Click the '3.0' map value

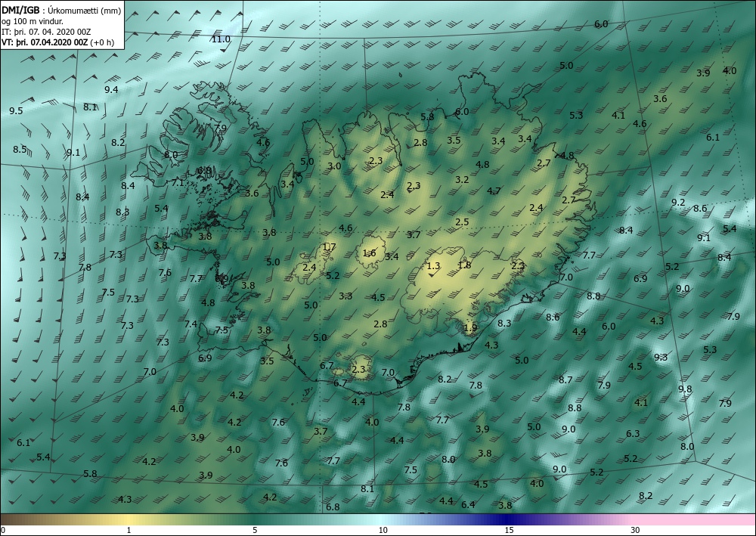(x=335, y=166)
